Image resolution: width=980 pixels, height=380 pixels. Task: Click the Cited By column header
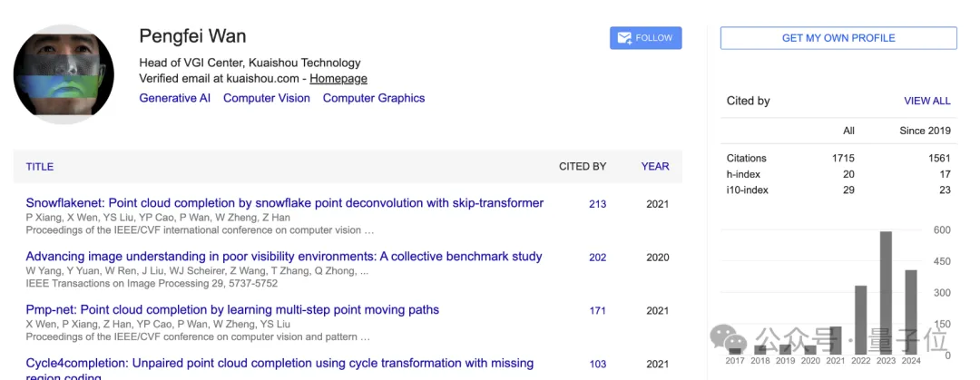point(583,167)
